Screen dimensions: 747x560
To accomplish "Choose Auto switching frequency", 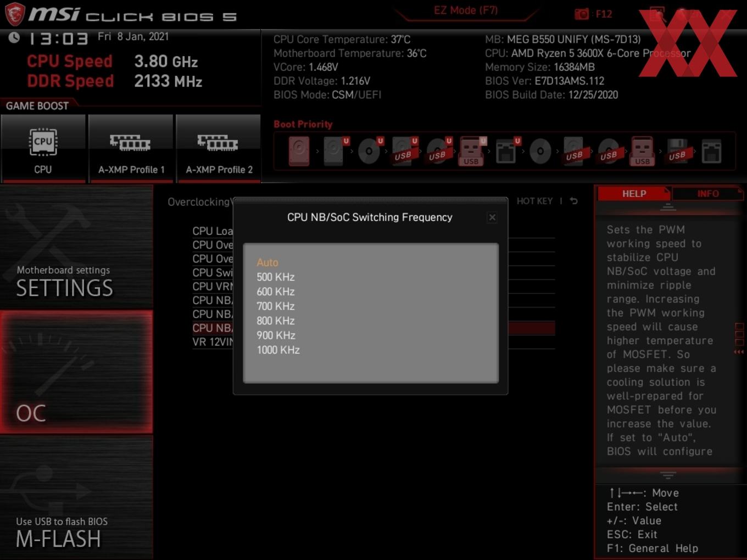I will click(267, 262).
